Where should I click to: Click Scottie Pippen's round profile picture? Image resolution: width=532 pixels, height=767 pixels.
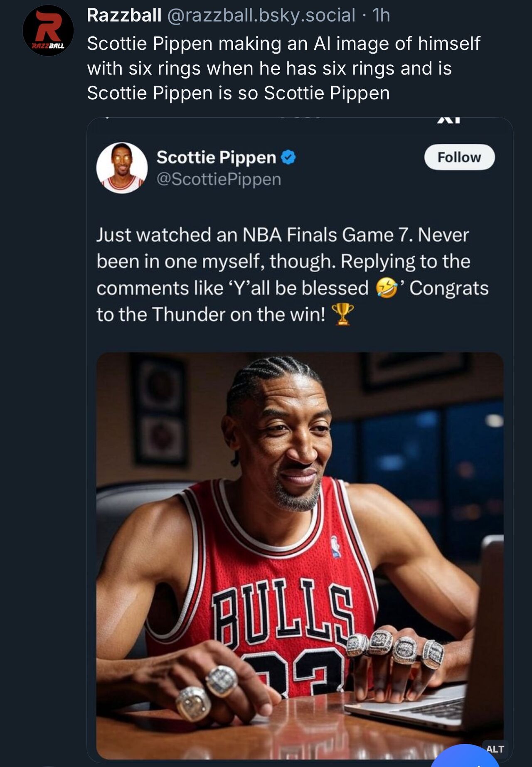tap(122, 167)
